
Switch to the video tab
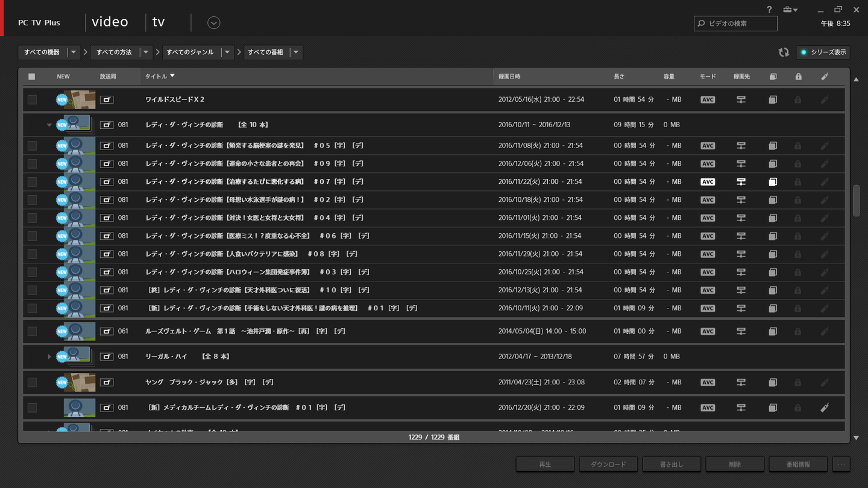[x=110, y=22]
